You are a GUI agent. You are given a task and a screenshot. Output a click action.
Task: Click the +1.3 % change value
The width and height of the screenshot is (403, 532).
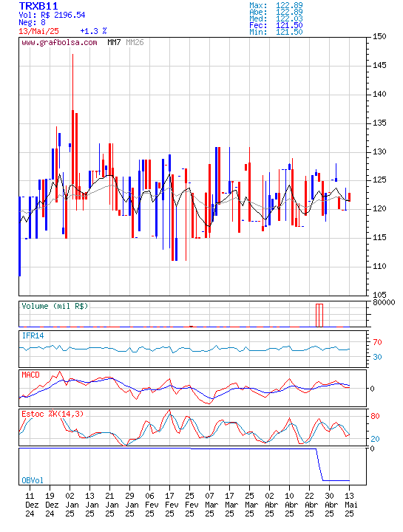[93, 31]
